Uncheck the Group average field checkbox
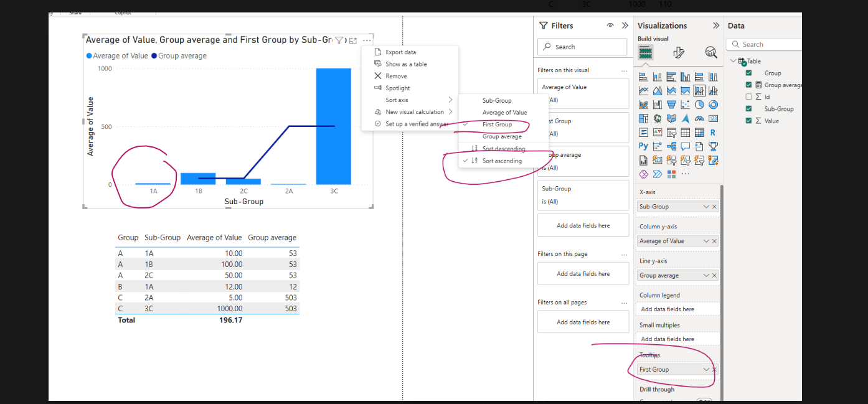 click(x=749, y=85)
